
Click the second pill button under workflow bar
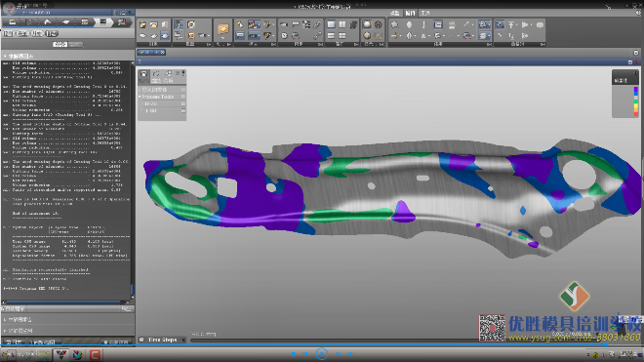[22, 33]
